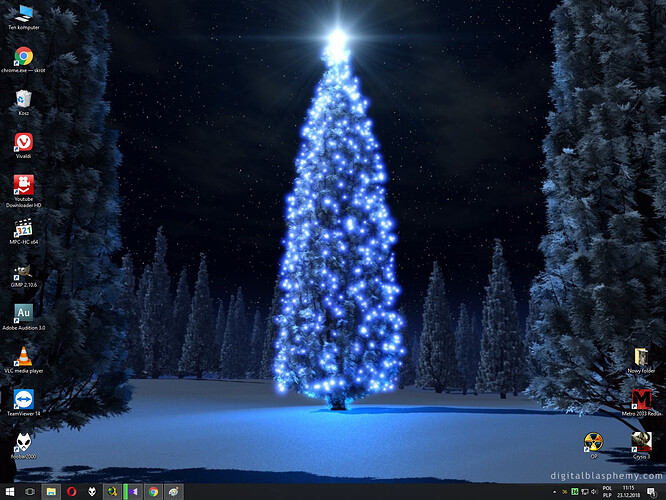Viewport: 666px width, 500px height.
Task: Click the TeamViewer 14 desktop shortcut
Action: tap(23, 399)
